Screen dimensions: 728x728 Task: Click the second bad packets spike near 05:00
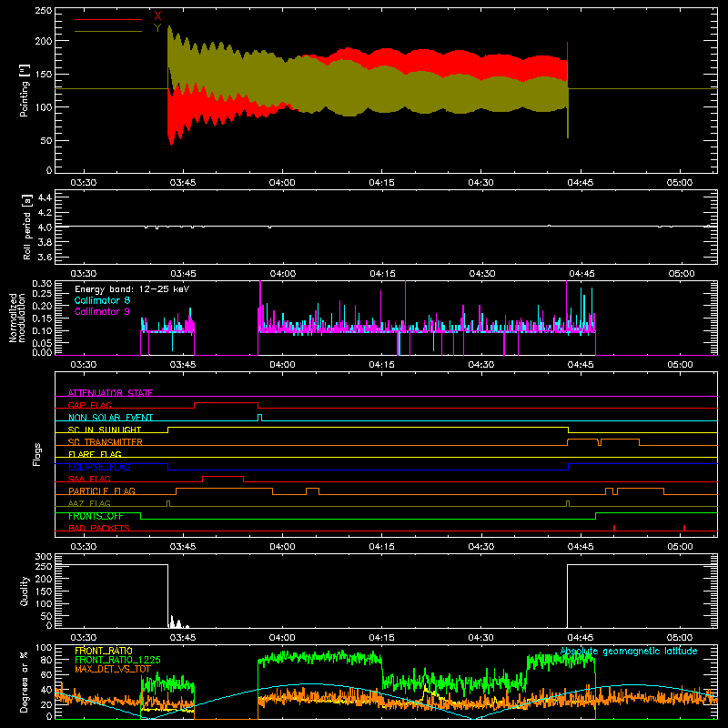684,528
